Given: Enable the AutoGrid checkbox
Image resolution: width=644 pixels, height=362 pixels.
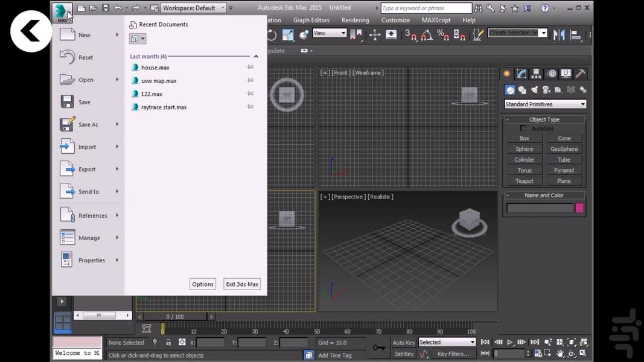Looking at the screenshot, I should click(523, 129).
